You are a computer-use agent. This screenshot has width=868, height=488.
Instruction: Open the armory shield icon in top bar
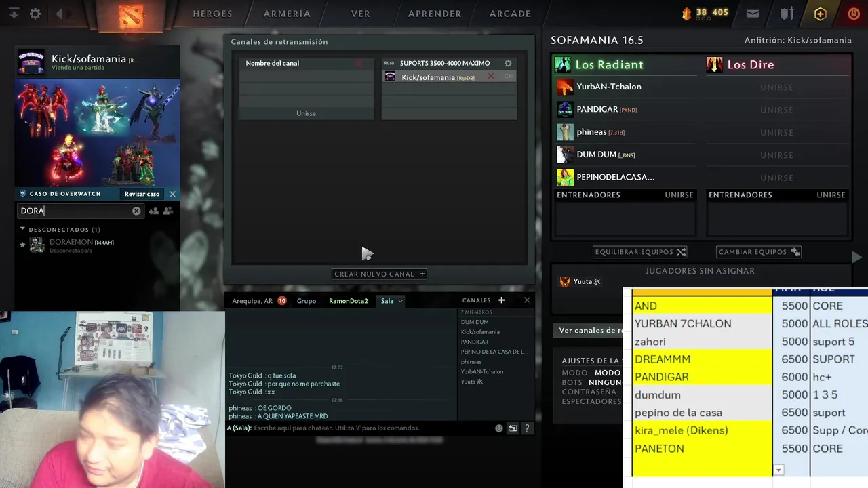[x=787, y=14]
